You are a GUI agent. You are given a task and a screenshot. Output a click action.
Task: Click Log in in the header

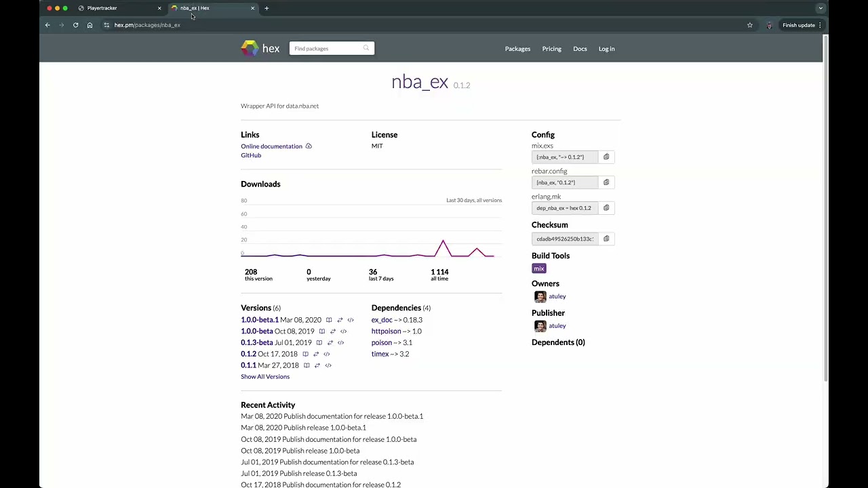coord(606,49)
